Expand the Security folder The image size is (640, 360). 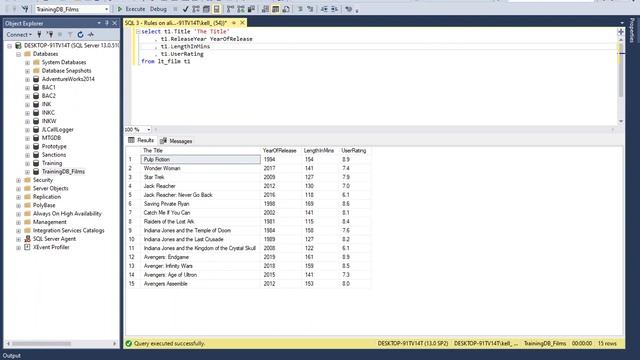click(x=18, y=180)
